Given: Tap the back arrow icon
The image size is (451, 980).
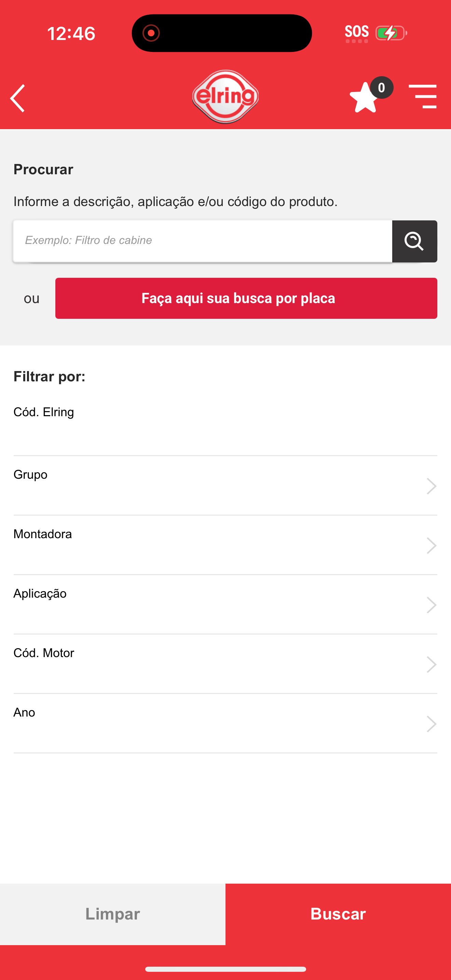Looking at the screenshot, I should tap(18, 98).
